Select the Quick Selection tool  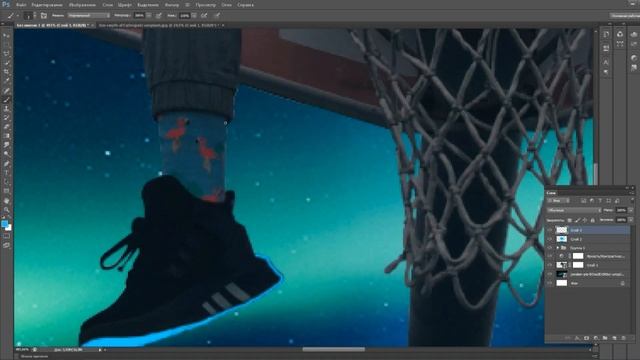(7, 62)
